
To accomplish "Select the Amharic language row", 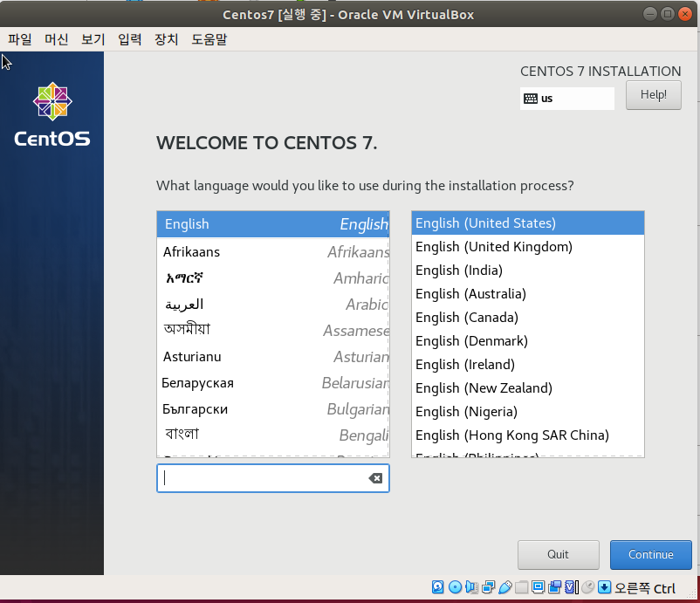I will tap(273, 278).
